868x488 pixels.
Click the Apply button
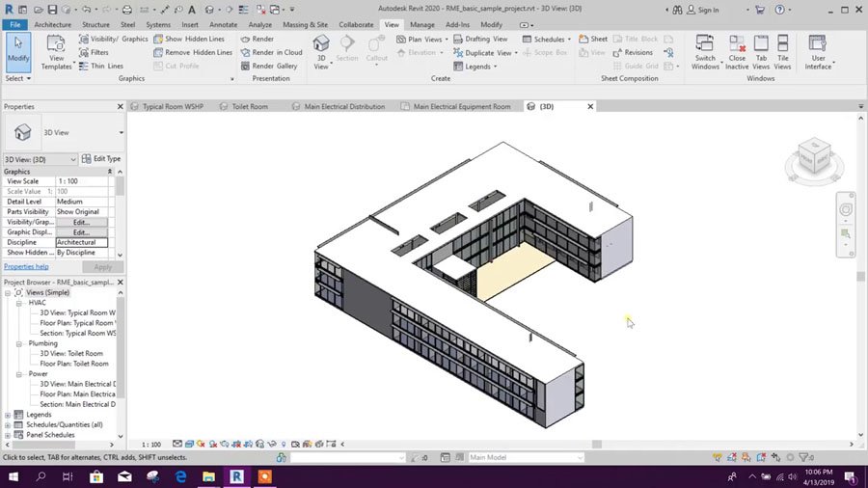(x=102, y=267)
